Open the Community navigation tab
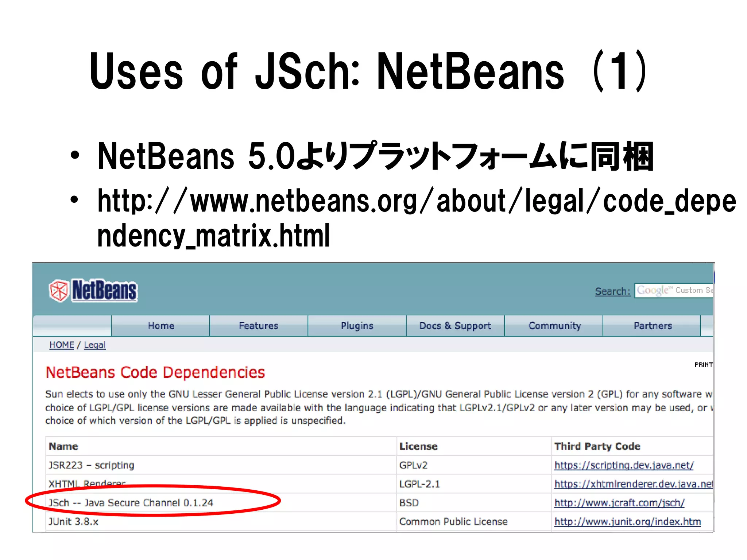Screen dimensions: 747x560 point(554,326)
